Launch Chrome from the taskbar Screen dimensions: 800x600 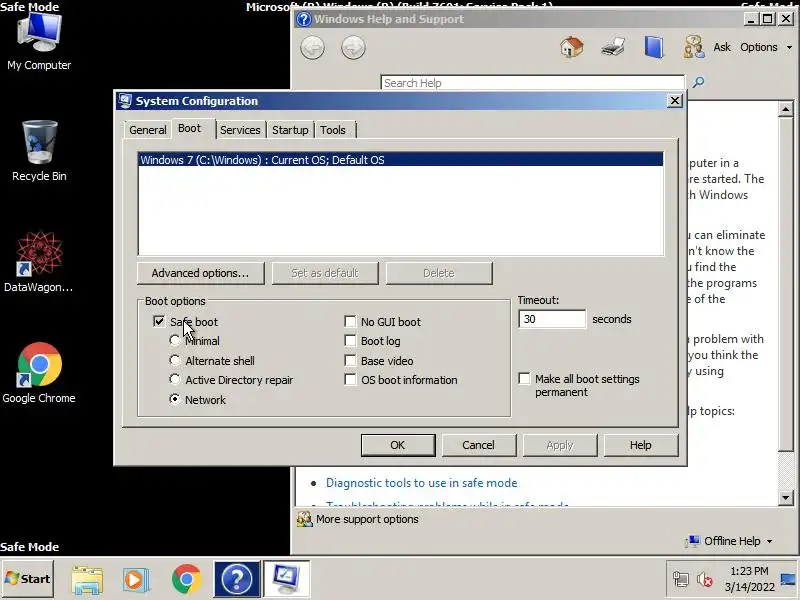186,579
